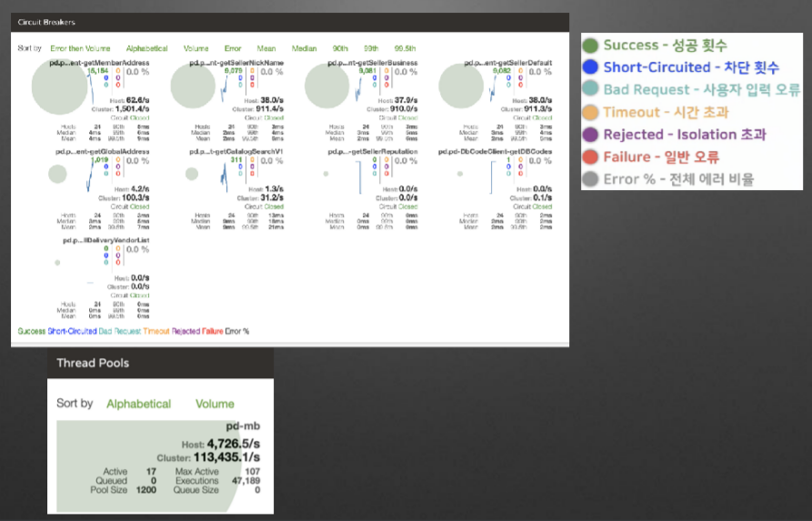Click the pd.p...t-getCatalogSearchV1 circuit title
The image size is (812, 521).
tap(236, 152)
